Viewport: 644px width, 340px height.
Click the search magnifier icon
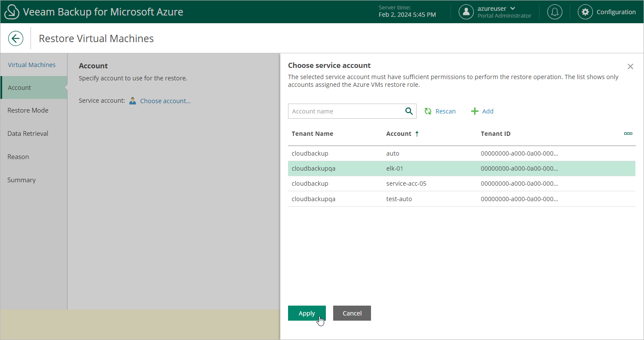pos(409,111)
